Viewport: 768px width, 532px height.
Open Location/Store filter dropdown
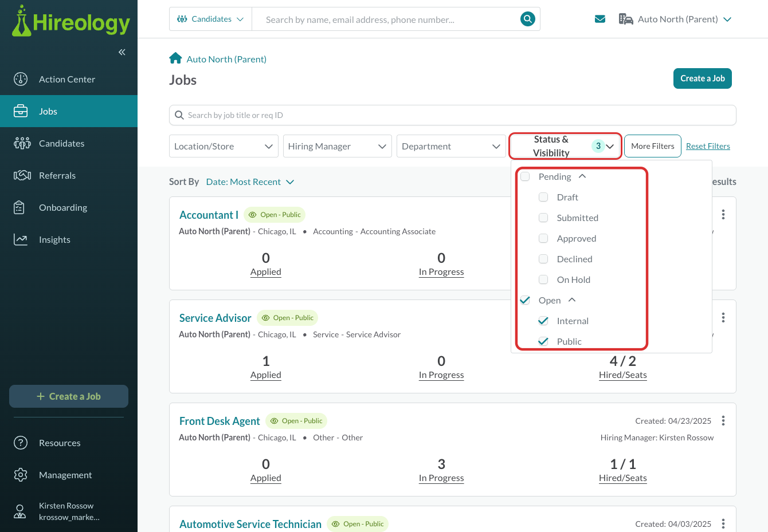click(224, 146)
